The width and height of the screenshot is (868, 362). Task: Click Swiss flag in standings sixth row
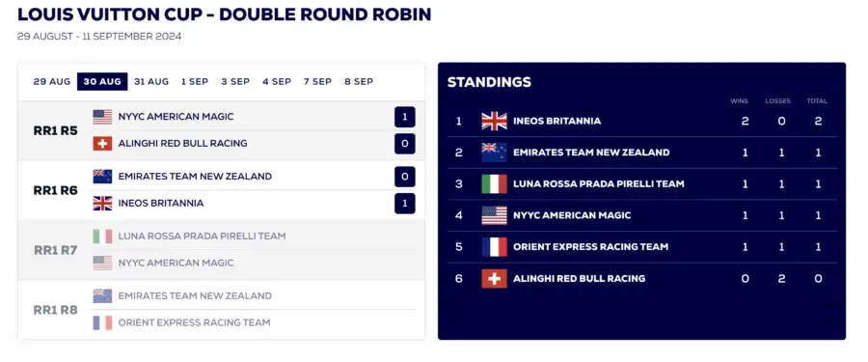(x=495, y=278)
